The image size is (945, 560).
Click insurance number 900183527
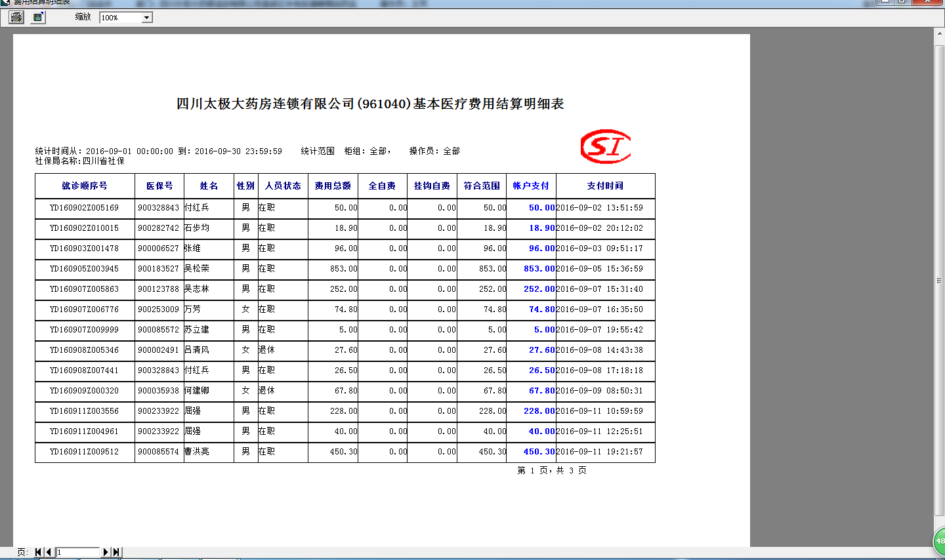[x=158, y=269]
